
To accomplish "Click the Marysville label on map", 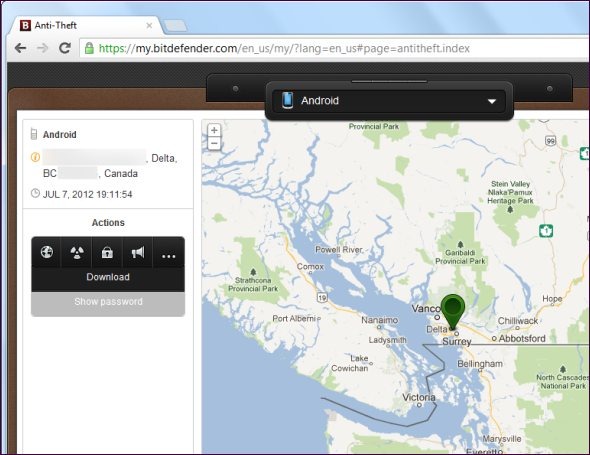I will coord(502,439).
